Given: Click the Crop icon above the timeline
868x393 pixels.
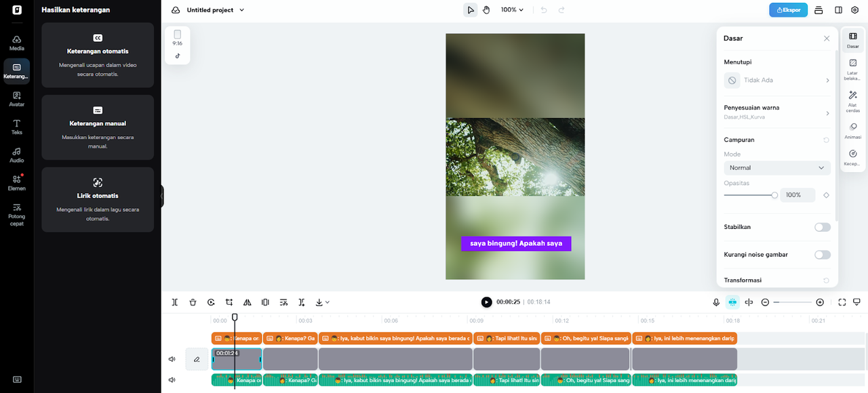Looking at the screenshot, I should coord(229,302).
